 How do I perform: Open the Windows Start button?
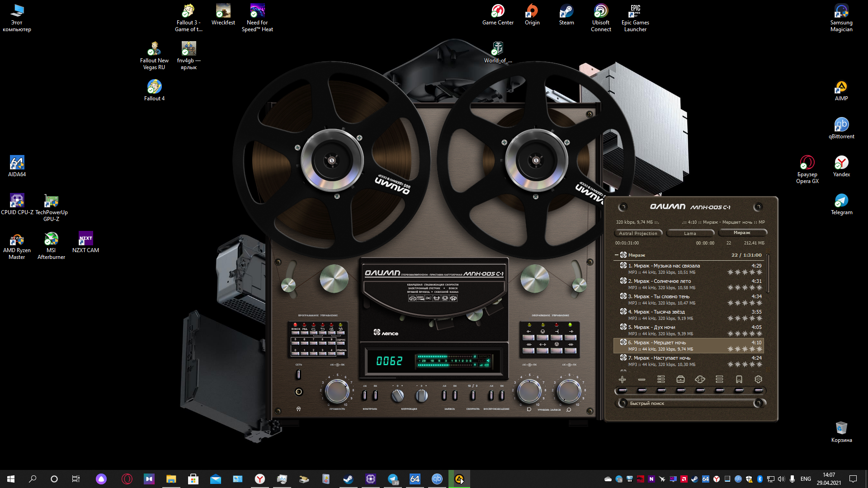click(x=11, y=479)
